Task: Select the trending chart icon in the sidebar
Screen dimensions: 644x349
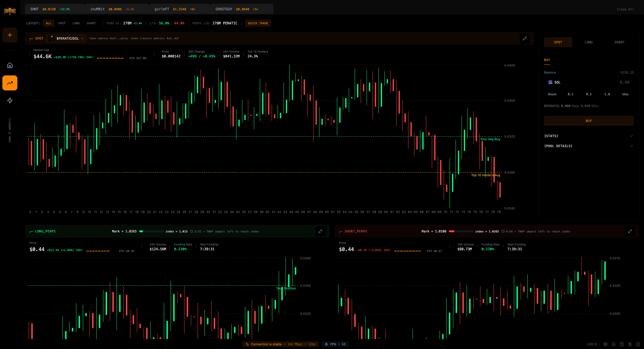Action: pyautogui.click(x=10, y=83)
